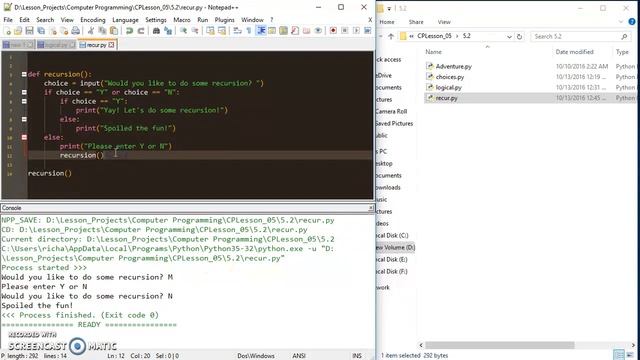Save the current file via toolbar
This screenshot has height=360, width=640.
[29, 31]
